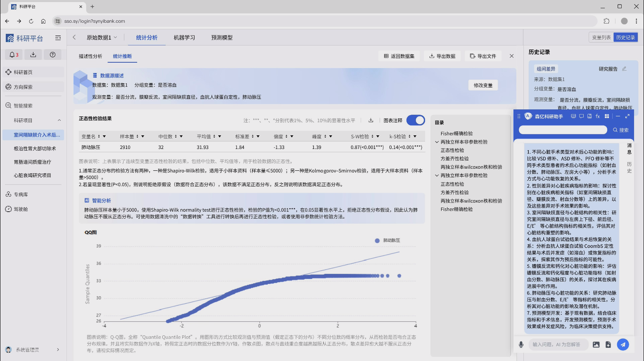Toggle the 肺动脉压 legend series in QQ chart
Viewport: 644px width, 361px height.
(x=387, y=240)
